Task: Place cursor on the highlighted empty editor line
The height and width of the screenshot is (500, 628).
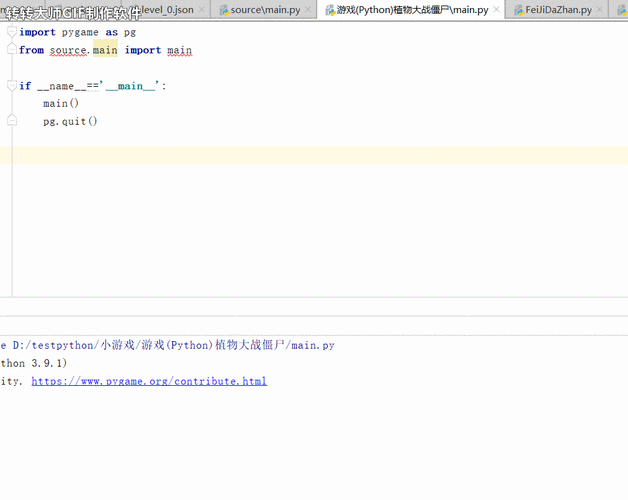Action: (300, 155)
